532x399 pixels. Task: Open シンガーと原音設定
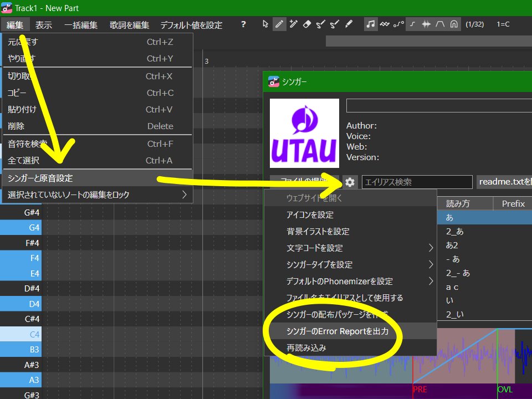coord(98,178)
